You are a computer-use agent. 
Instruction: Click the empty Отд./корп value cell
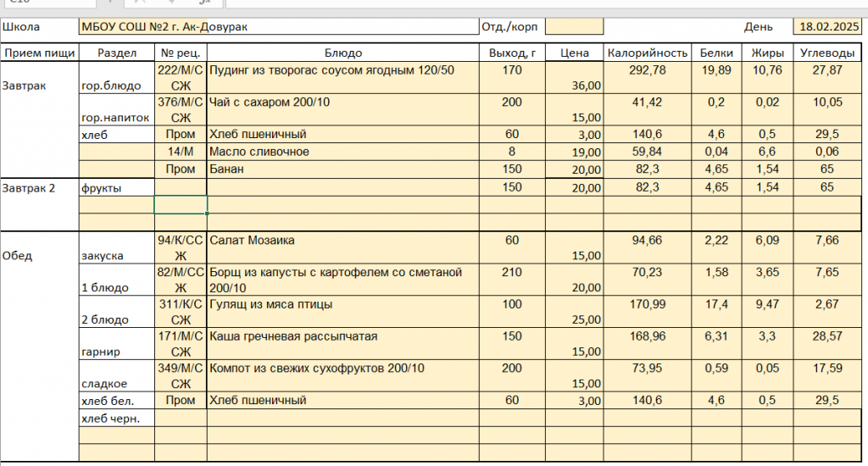click(x=573, y=27)
